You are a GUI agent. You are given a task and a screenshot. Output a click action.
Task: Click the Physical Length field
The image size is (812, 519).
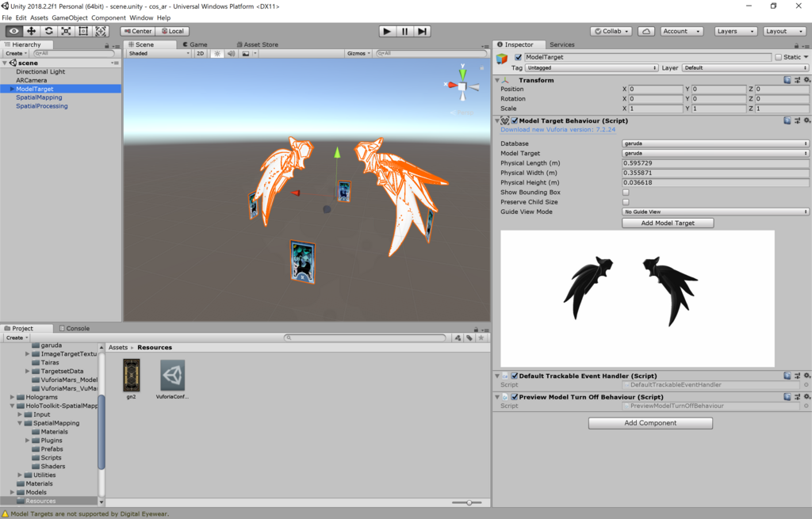(x=715, y=163)
